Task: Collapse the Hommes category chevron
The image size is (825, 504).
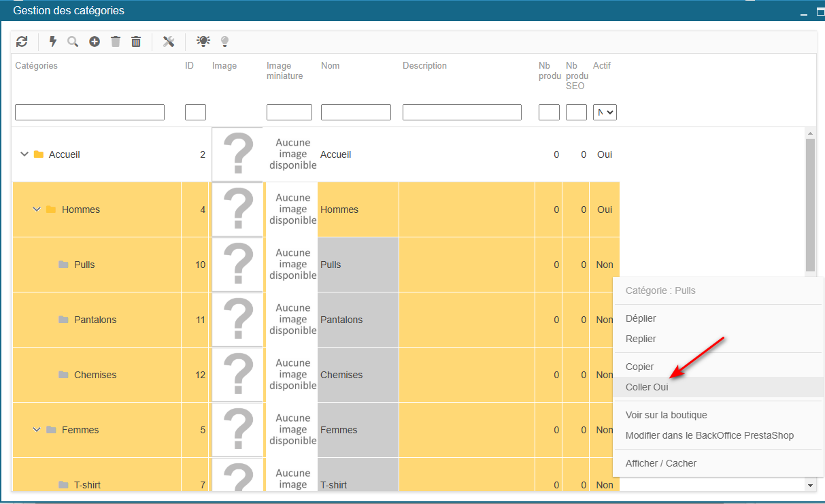Action: point(37,209)
